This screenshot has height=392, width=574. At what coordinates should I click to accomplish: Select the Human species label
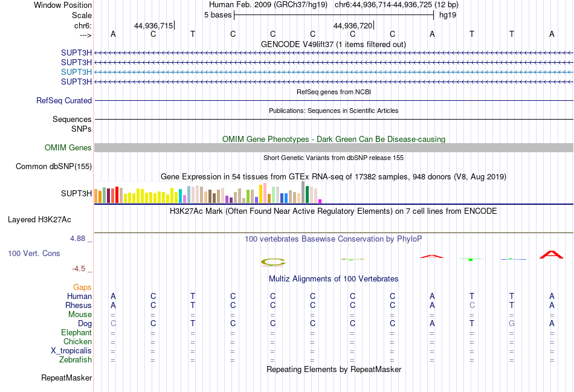pyautogui.click(x=79, y=296)
